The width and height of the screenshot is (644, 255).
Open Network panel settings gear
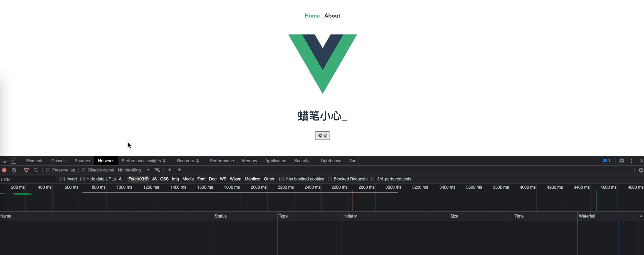click(641, 170)
